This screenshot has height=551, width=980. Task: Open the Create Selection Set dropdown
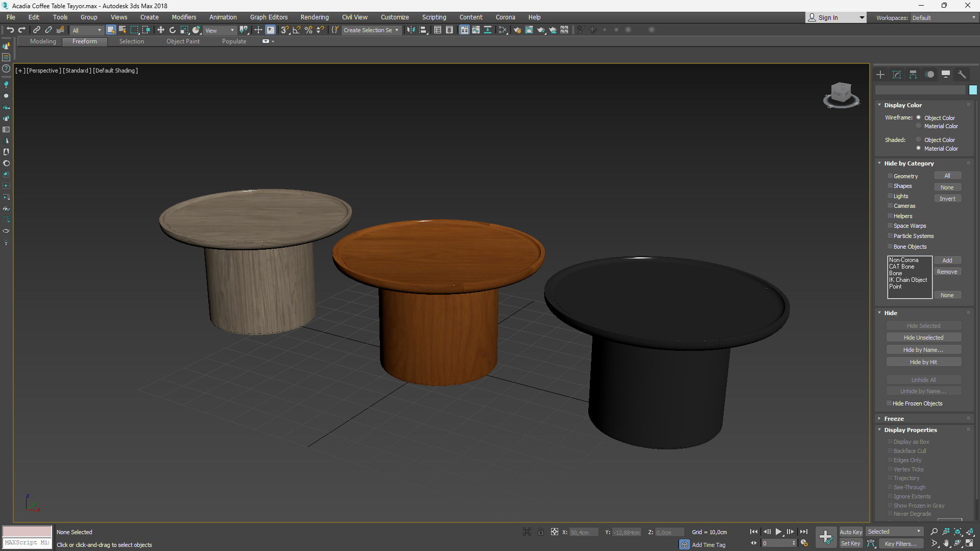[x=371, y=30]
